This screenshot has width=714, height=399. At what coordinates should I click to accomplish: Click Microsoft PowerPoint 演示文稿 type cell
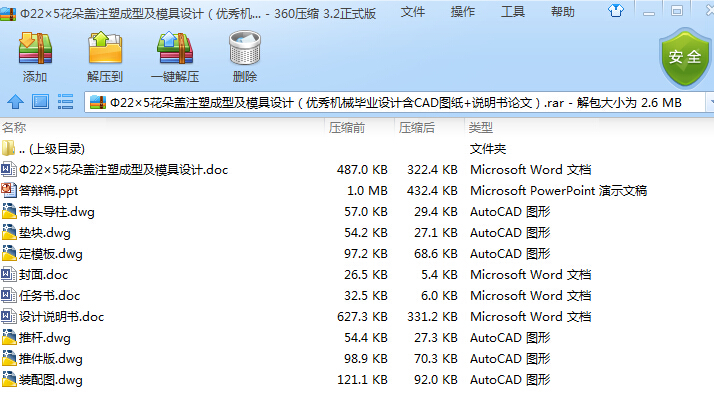(x=559, y=191)
